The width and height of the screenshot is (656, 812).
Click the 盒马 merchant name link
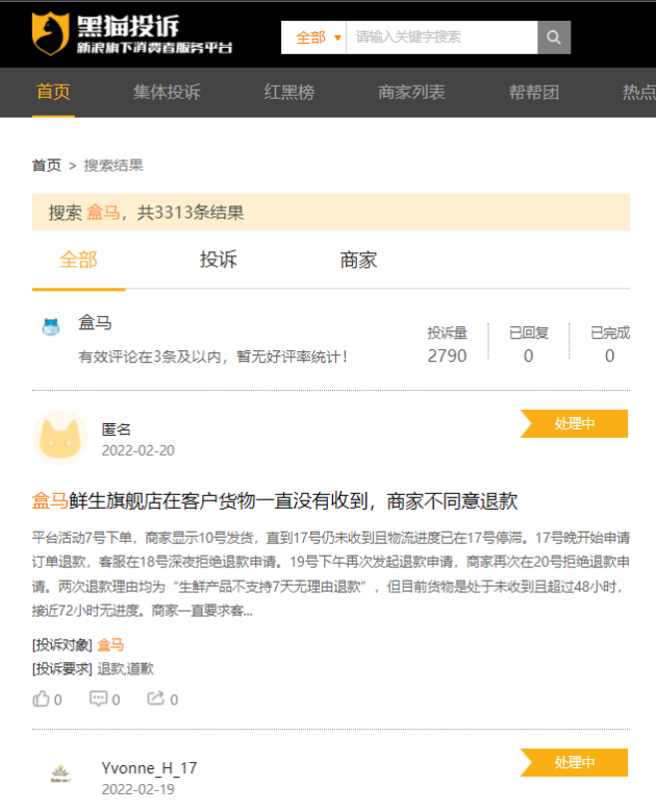[x=96, y=323]
